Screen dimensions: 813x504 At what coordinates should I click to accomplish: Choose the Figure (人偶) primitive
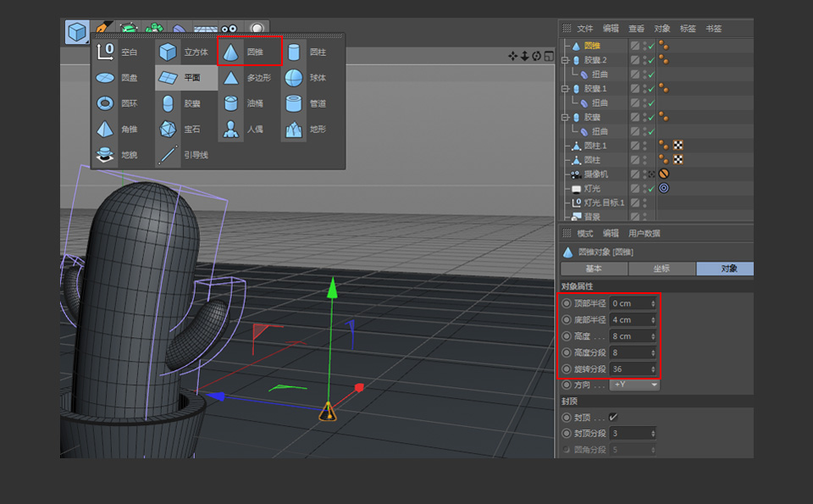point(230,130)
